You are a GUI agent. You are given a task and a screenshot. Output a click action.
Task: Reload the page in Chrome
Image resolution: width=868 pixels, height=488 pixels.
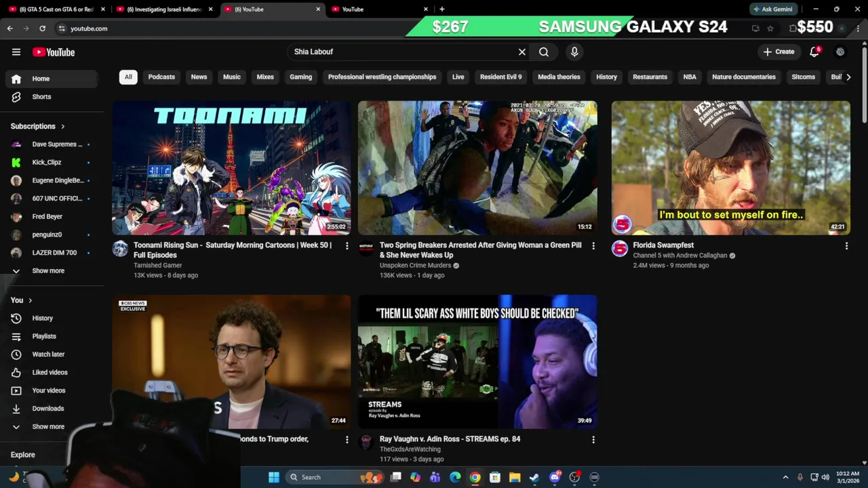pos(42,28)
